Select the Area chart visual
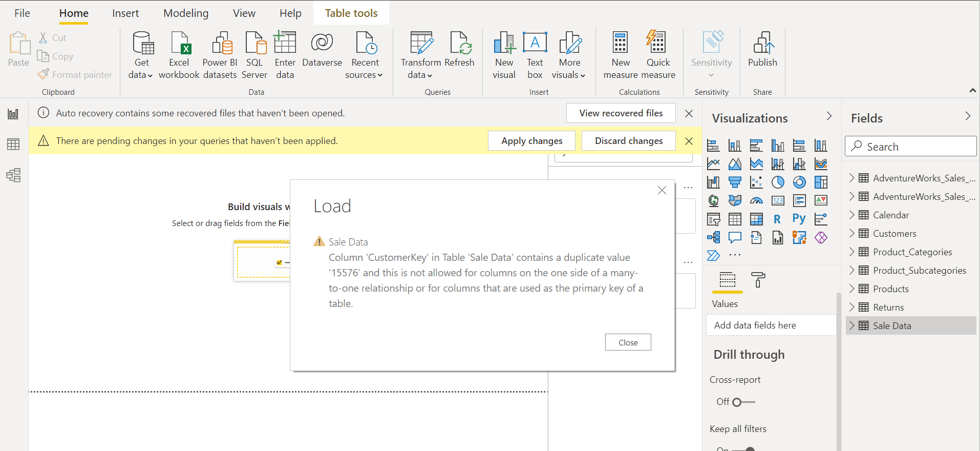The width and height of the screenshot is (980, 451). click(735, 164)
